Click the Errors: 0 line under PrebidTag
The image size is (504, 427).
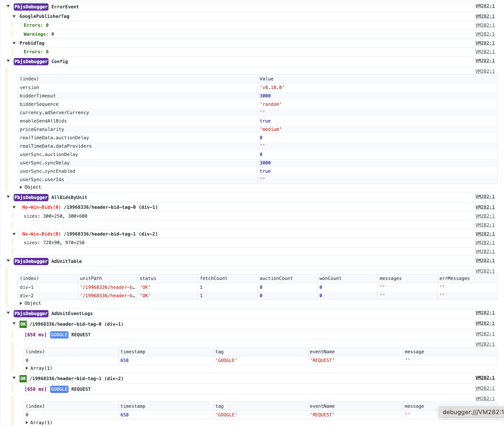tap(36, 52)
